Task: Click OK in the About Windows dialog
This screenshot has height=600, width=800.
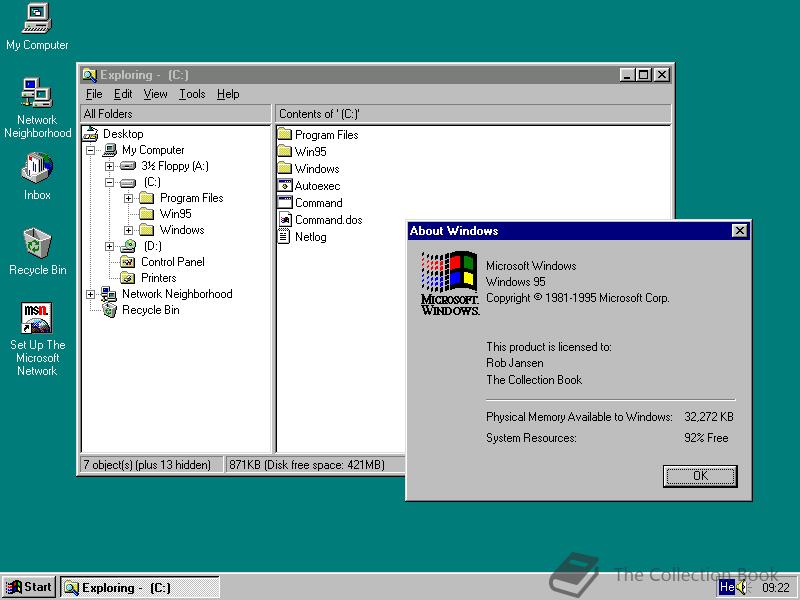Action: (x=699, y=476)
